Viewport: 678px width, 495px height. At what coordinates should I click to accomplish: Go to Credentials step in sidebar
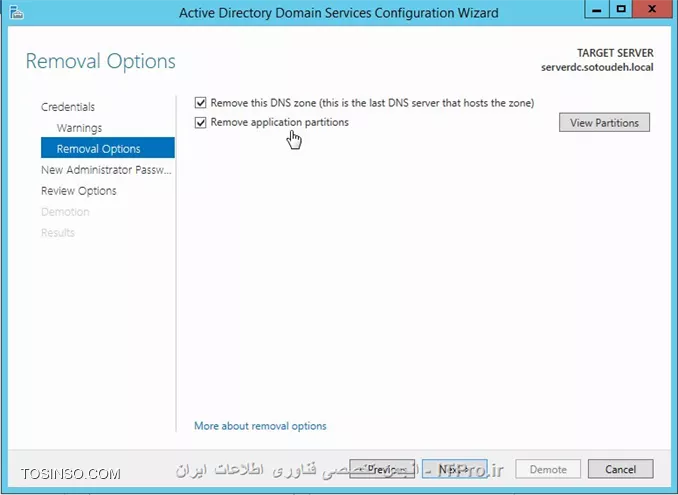[x=68, y=107]
